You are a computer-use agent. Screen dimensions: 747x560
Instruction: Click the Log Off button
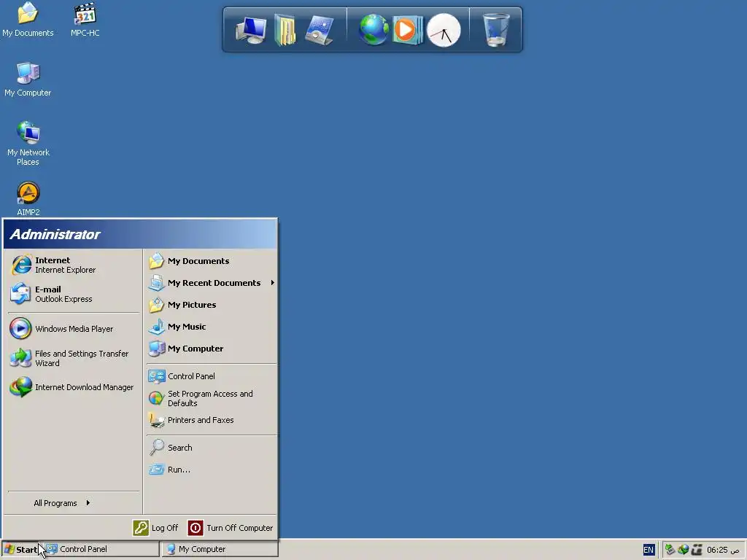tap(155, 528)
